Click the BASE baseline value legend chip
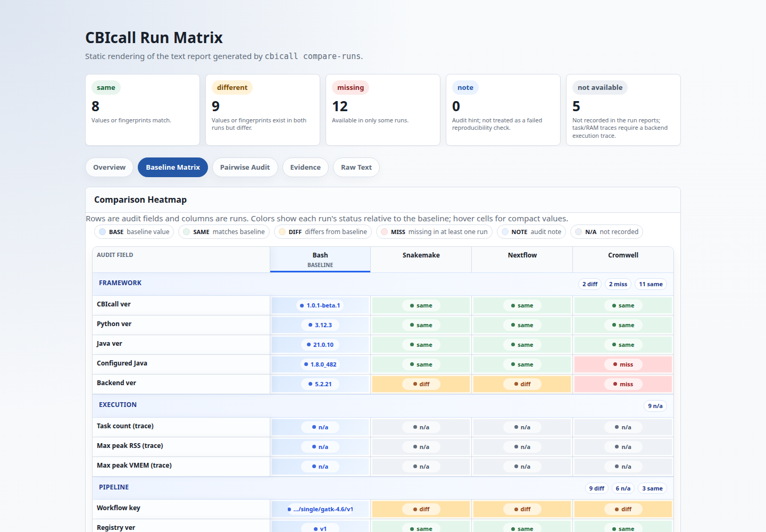The image size is (766, 532). (x=134, y=232)
